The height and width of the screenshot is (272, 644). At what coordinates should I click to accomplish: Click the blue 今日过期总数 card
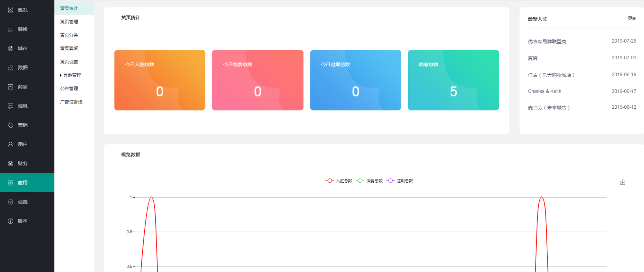(355, 80)
